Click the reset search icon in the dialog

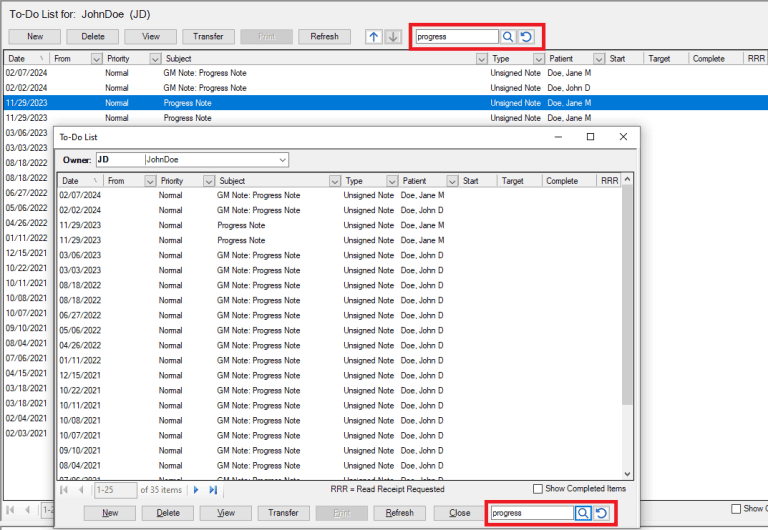point(601,513)
